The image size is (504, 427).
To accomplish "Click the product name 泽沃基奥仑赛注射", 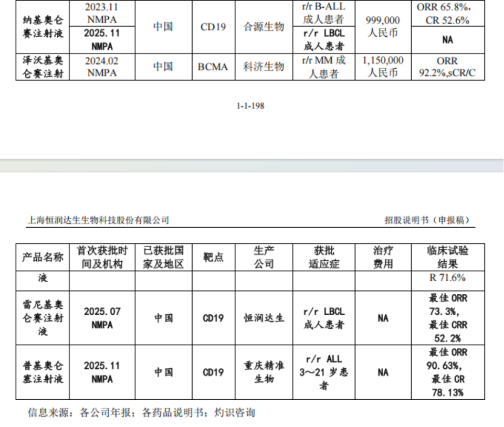I will point(43,67).
